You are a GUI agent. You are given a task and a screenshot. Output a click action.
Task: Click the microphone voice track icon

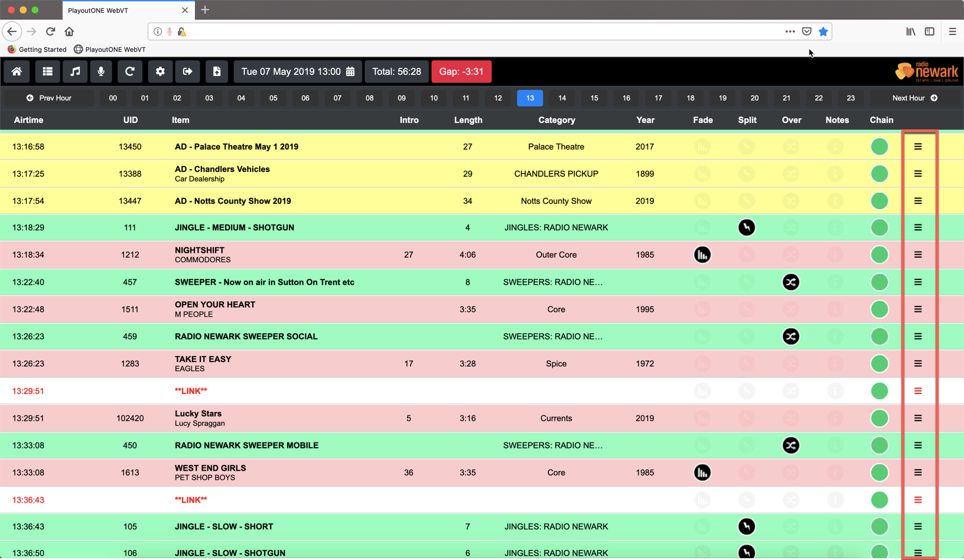pos(101,71)
